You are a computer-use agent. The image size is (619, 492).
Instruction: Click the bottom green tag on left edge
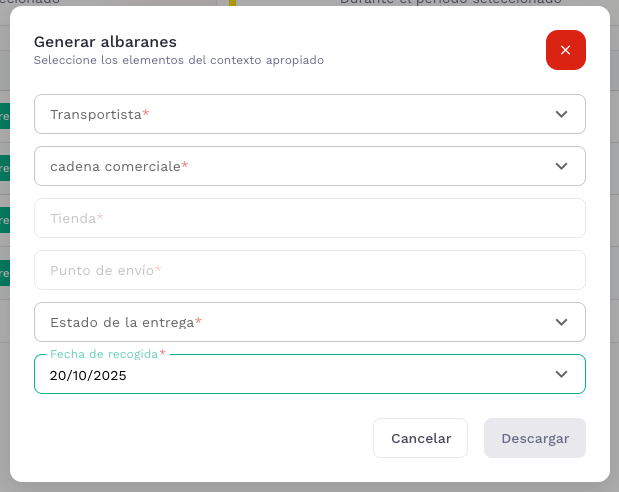[x=4, y=272]
